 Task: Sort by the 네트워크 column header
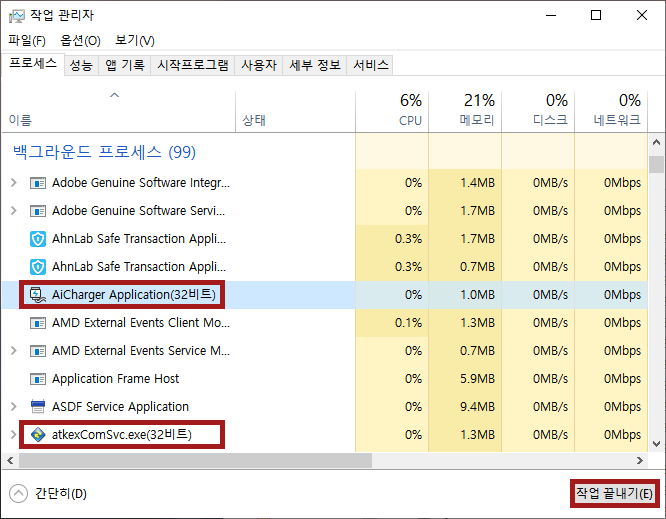tap(611, 112)
